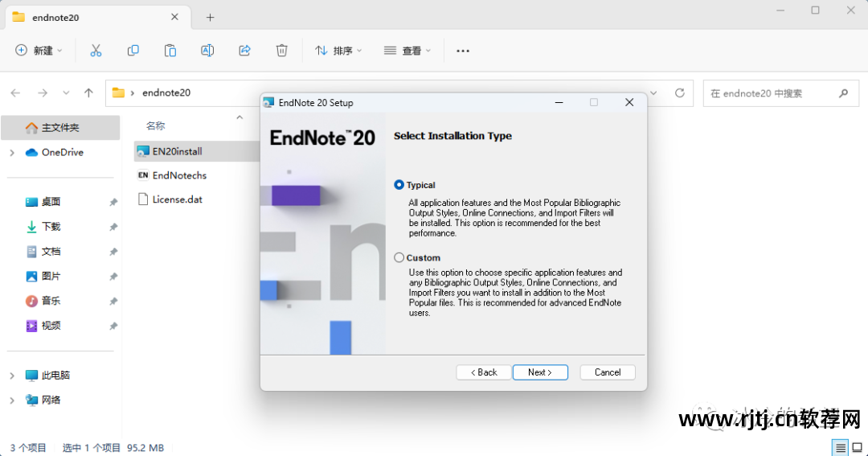Open the 查看 view dropdown
868x456 pixels.
pyautogui.click(x=407, y=51)
